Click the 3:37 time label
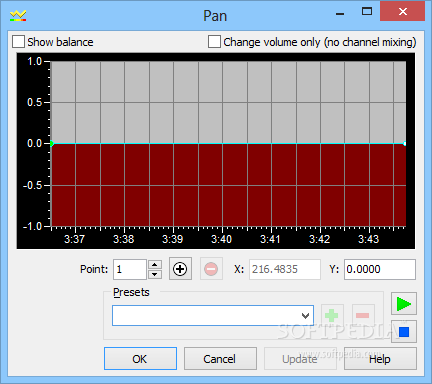This screenshot has height=384, width=432. point(74,239)
